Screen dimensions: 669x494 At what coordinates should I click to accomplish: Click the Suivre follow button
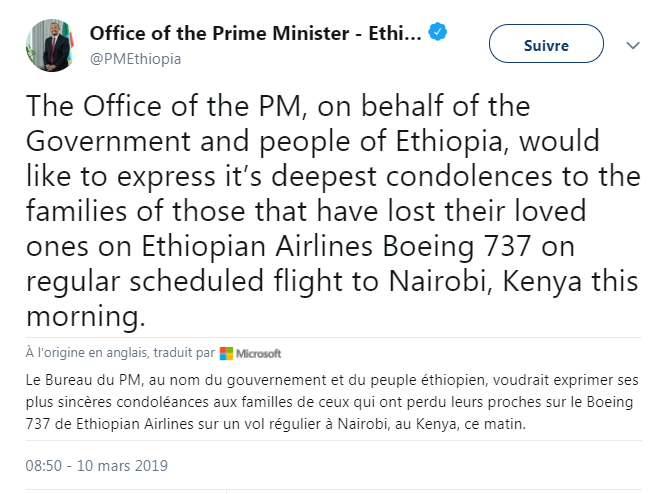[x=546, y=45]
